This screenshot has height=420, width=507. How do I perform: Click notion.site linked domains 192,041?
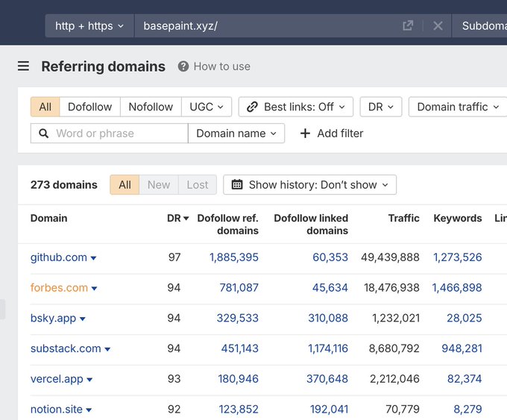329,410
